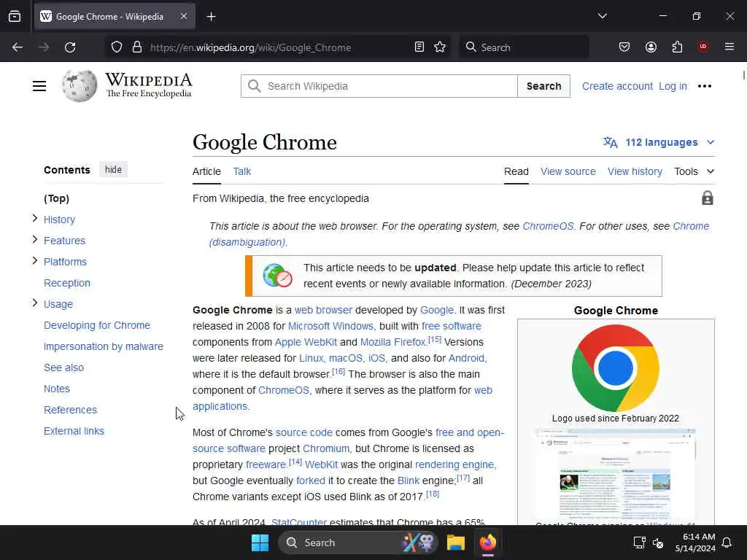The height and width of the screenshot is (560, 747).
Task: Open the View history tab
Action: click(635, 171)
